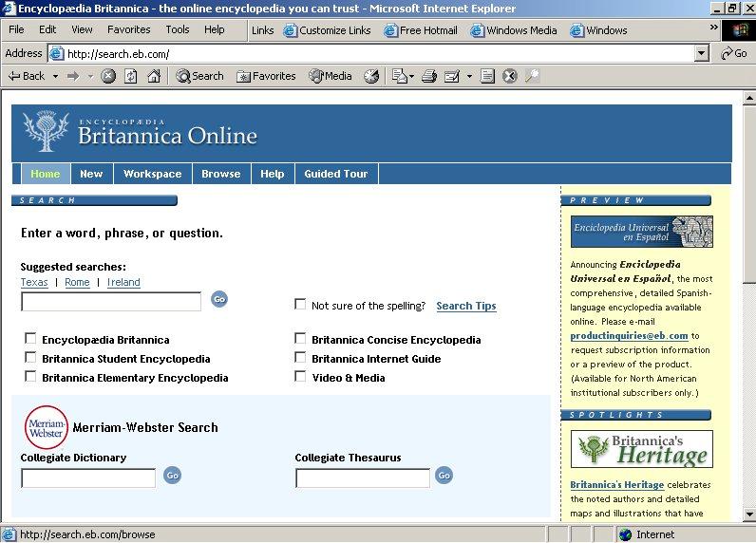Click the Back arrow toolbar button
This screenshot has height=543, width=756.
pyautogui.click(x=27, y=76)
